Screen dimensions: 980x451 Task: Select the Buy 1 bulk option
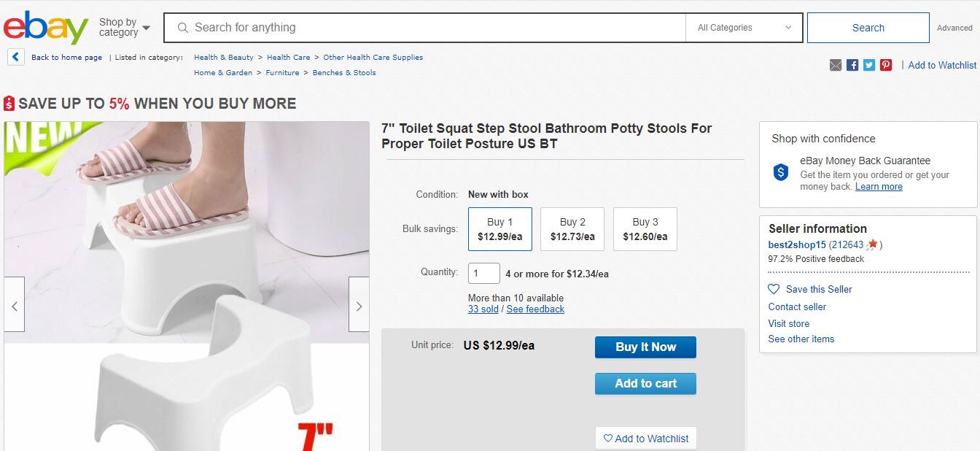pos(500,229)
